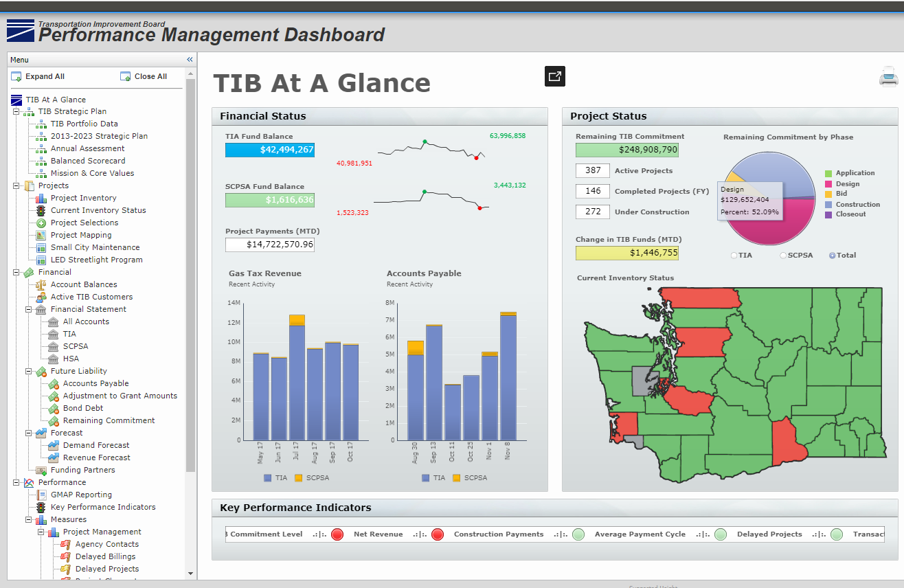
Task: Click the Active Projects count box
Action: (x=593, y=170)
